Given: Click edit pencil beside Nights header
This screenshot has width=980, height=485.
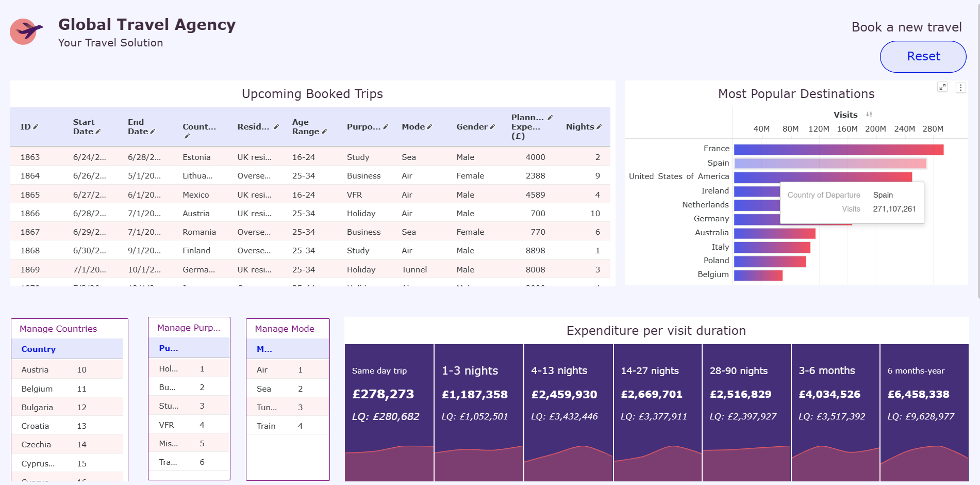Looking at the screenshot, I should pyautogui.click(x=599, y=127).
